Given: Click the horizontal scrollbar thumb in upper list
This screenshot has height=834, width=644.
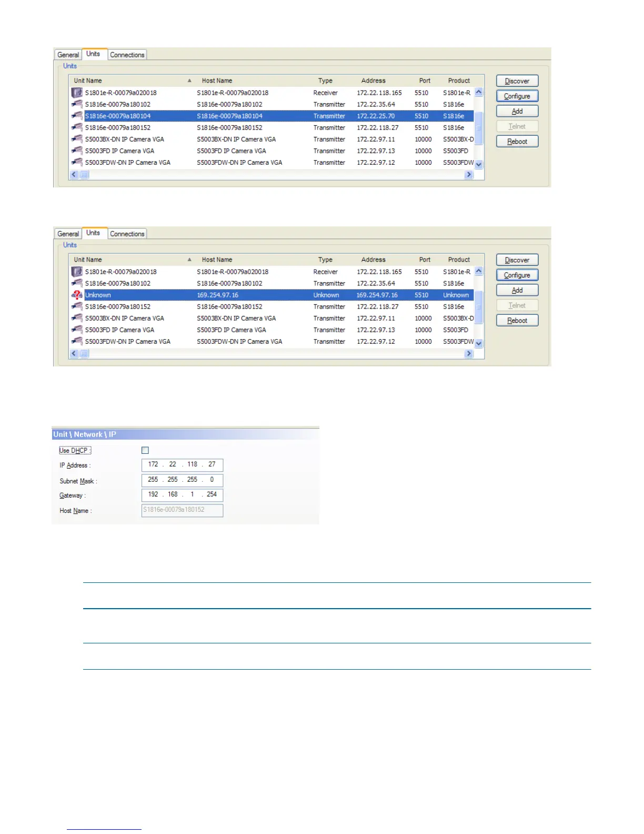Looking at the screenshot, I should click(x=84, y=174).
